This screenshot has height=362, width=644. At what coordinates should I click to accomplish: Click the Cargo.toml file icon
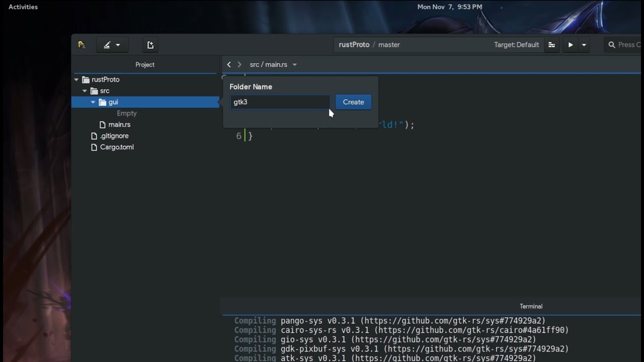[x=94, y=147]
